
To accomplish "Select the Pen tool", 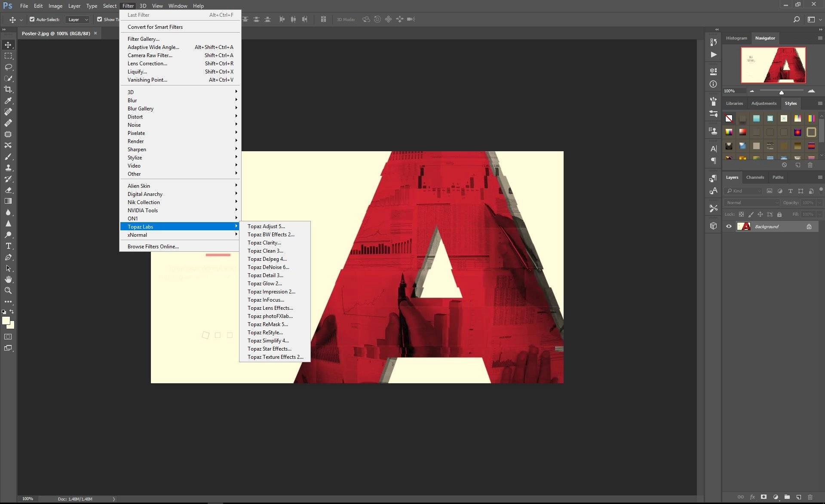I will [8, 257].
